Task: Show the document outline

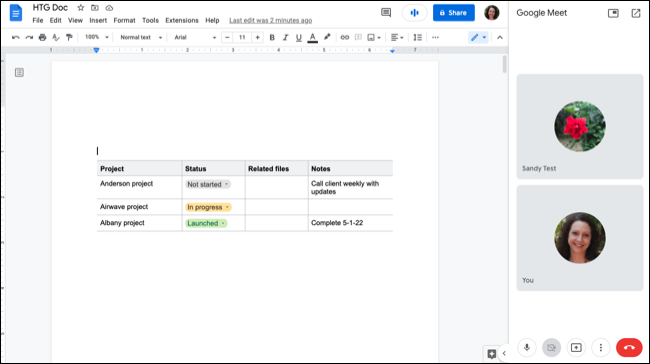Action: tap(19, 73)
